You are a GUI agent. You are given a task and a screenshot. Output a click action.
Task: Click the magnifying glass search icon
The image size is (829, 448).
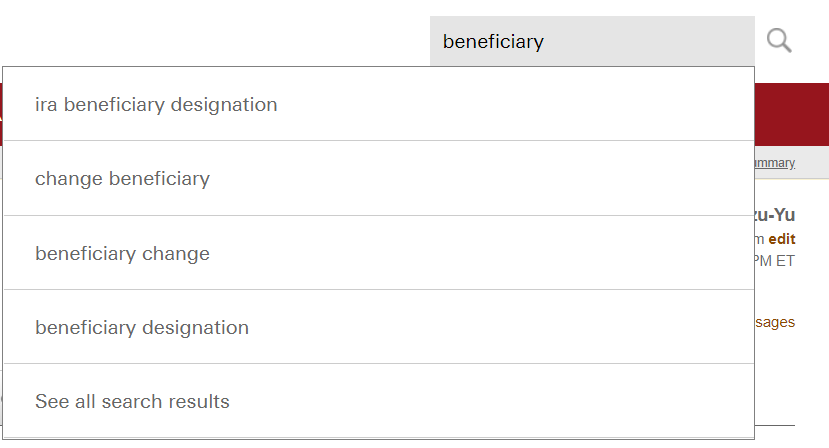click(x=779, y=41)
